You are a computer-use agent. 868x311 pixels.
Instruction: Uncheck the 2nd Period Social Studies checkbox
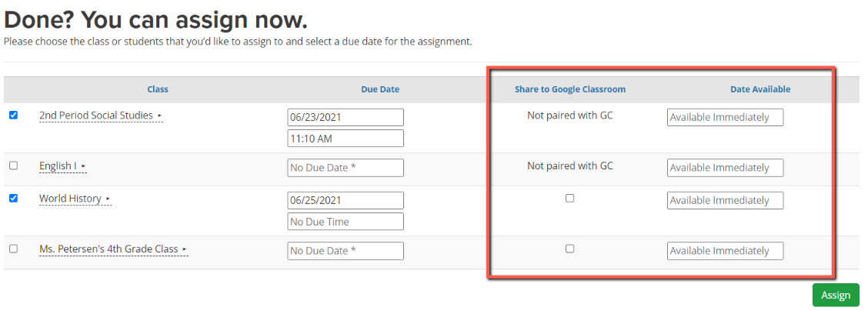(x=14, y=115)
